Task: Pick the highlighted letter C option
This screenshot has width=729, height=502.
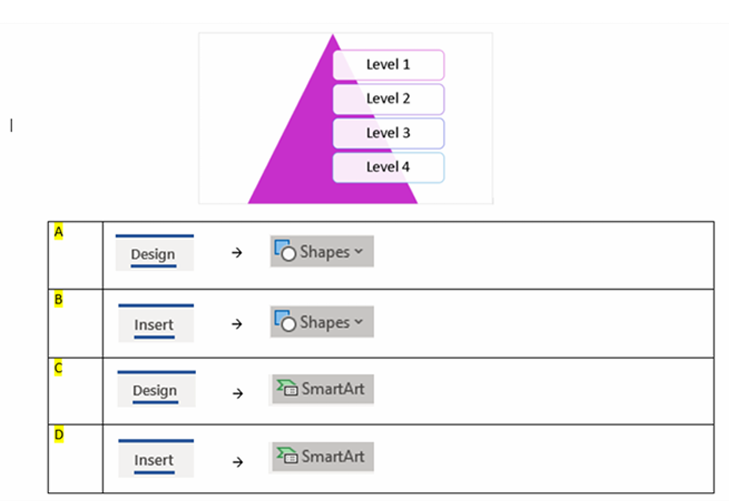Action: pos(58,368)
